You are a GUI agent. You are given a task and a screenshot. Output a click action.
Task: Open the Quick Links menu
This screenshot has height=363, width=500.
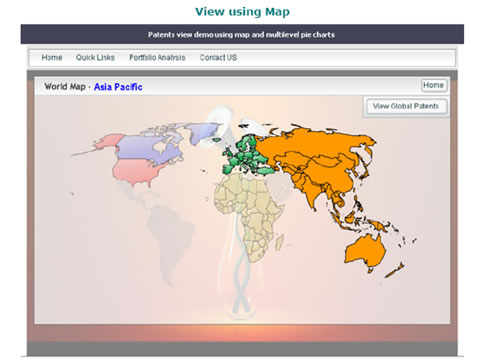pos(95,57)
